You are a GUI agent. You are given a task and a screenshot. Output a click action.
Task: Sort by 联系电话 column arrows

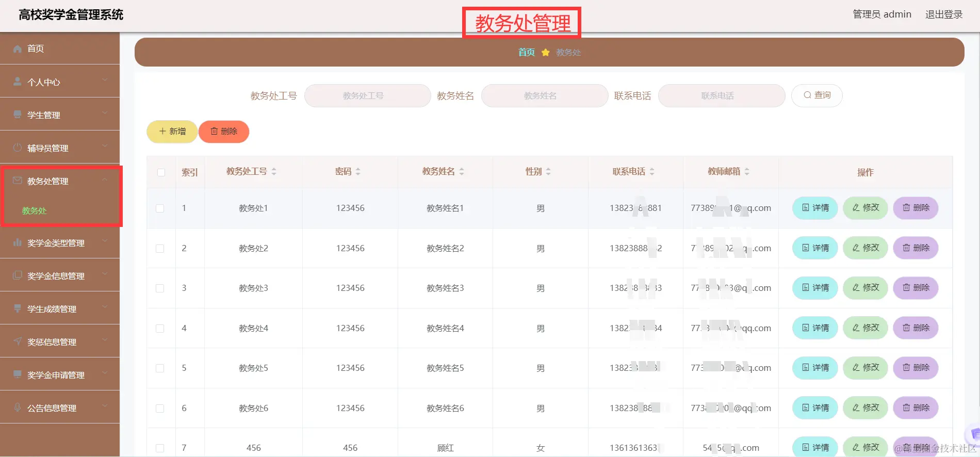pos(652,171)
